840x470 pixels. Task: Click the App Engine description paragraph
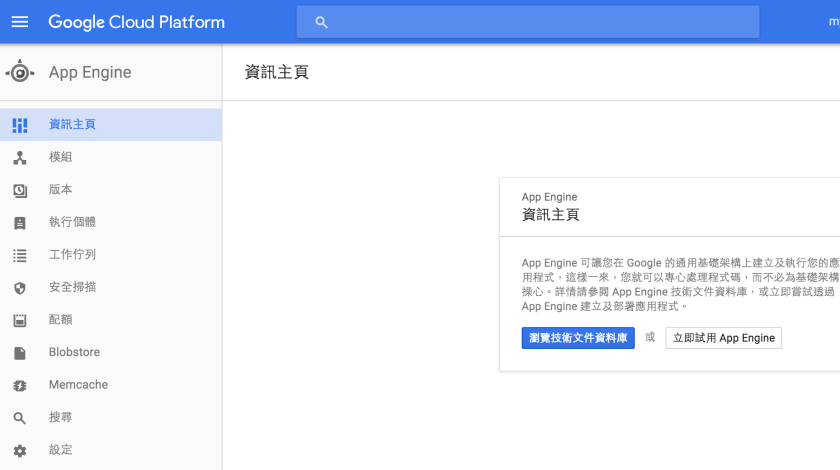680,285
